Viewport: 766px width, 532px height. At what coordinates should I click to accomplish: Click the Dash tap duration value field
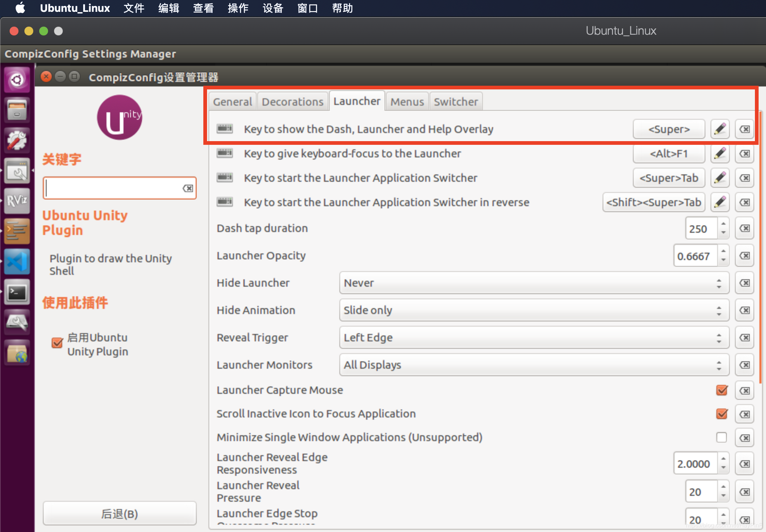pyautogui.click(x=701, y=229)
